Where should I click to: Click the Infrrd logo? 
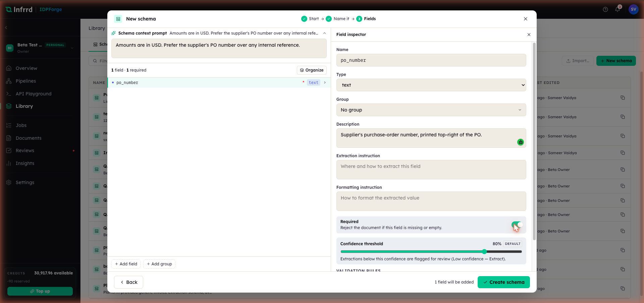[19, 9]
